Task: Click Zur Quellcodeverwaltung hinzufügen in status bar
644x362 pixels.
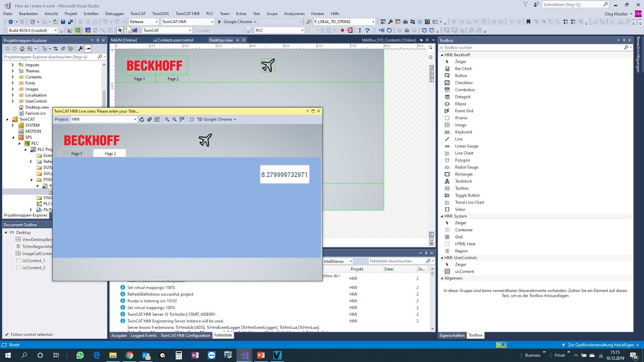Action: (601, 345)
